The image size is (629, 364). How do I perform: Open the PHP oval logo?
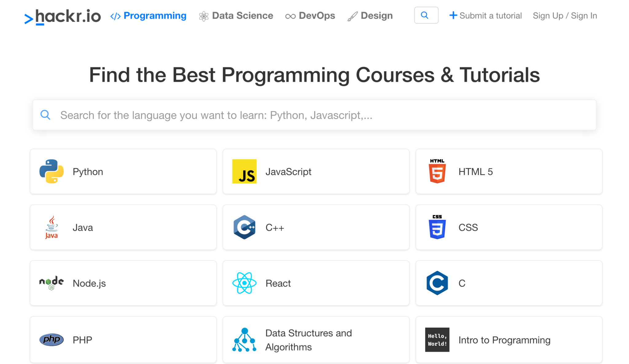click(51, 340)
